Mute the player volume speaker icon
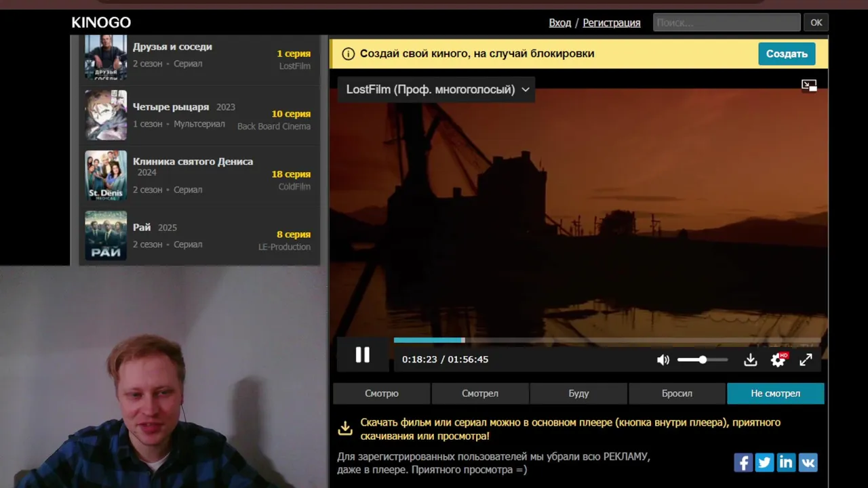 (663, 361)
